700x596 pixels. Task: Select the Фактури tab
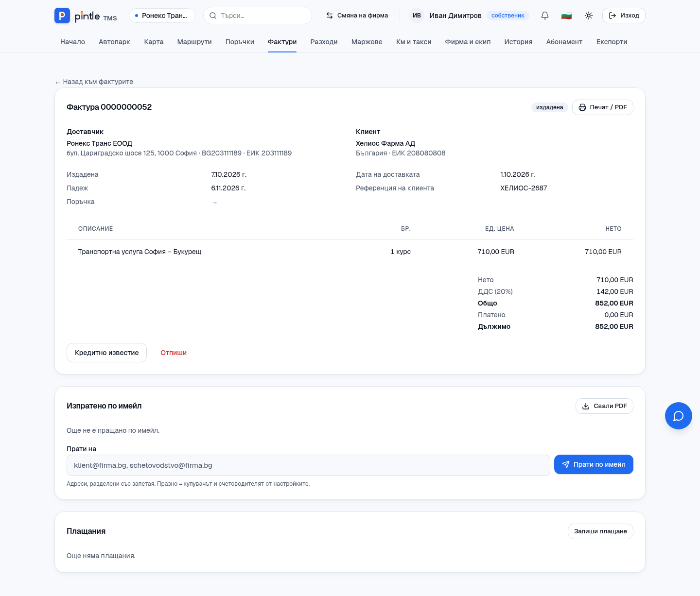point(282,42)
